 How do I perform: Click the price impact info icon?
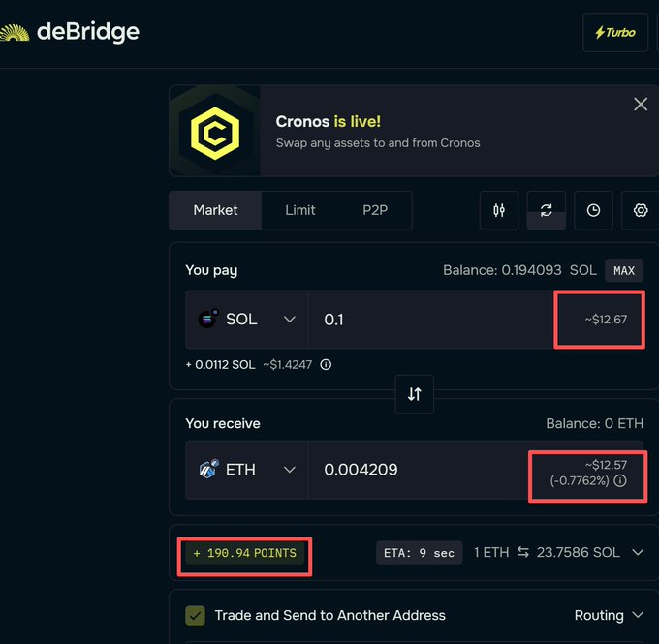(x=620, y=480)
